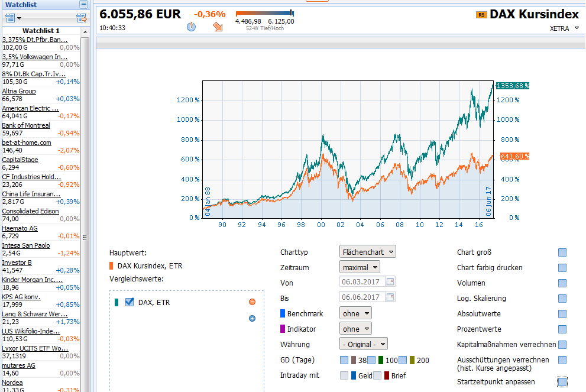Open the Währung dropdown
The image size is (586, 392).
click(x=364, y=344)
